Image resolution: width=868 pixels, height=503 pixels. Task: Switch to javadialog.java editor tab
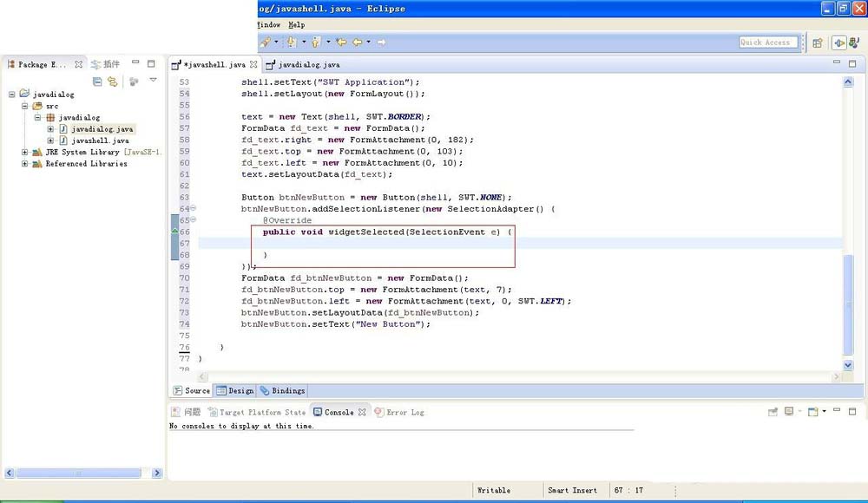pyautogui.click(x=308, y=64)
